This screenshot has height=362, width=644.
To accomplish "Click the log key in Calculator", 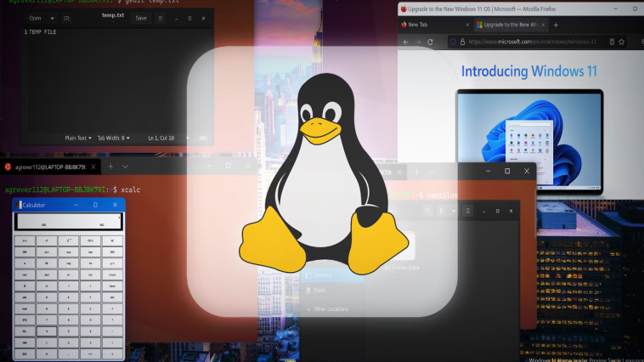I will click(69, 263).
